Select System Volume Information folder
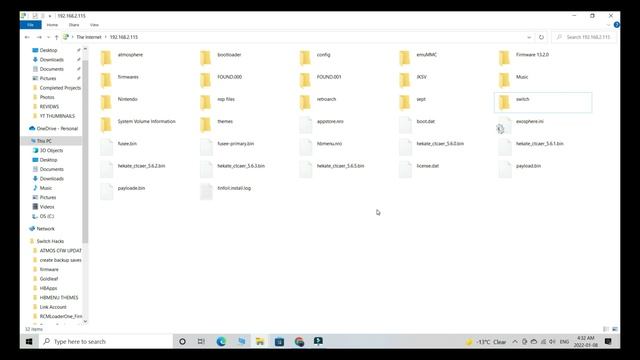The image size is (640, 360). (147, 122)
